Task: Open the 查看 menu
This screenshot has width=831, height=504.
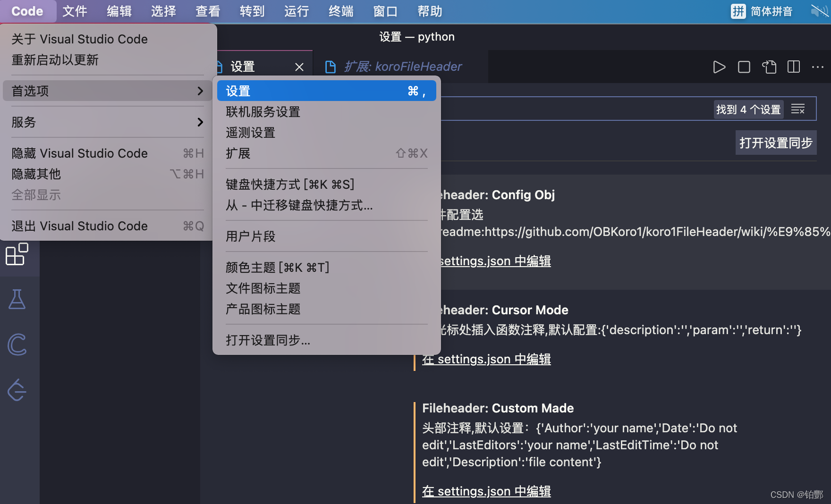Action: 208,11
